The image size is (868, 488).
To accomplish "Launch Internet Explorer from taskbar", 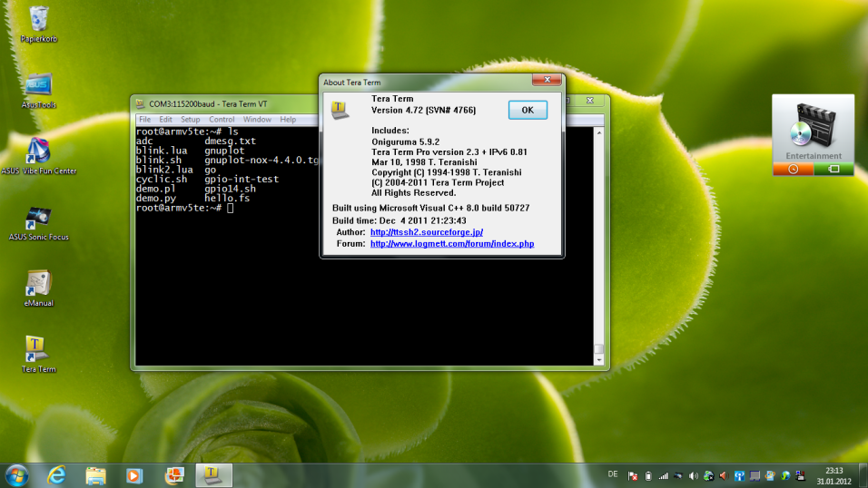I will [x=56, y=475].
